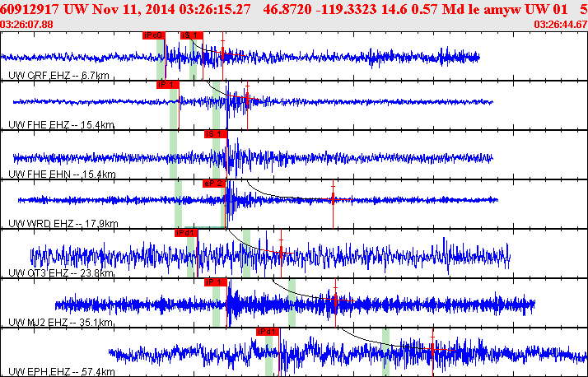588x377 pixels.
Task: Click the iS 1 pick flag on FHE EHN
Action: tap(216, 134)
